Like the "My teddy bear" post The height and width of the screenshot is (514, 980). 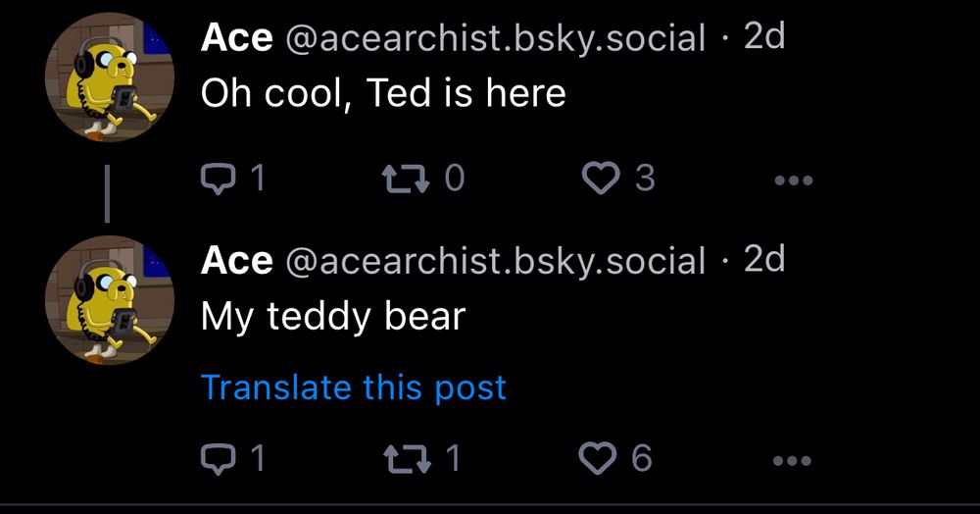pyautogui.click(x=597, y=458)
